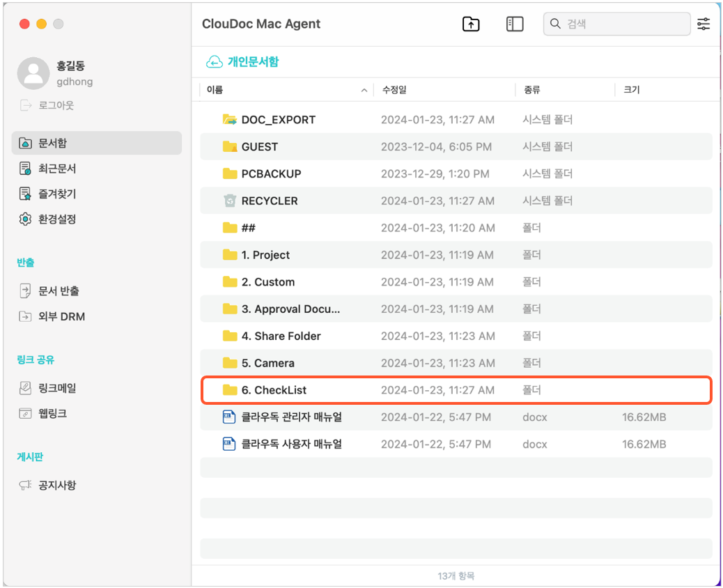Click the upload file toolbar icon
This screenshot has width=723, height=588.
471,24
